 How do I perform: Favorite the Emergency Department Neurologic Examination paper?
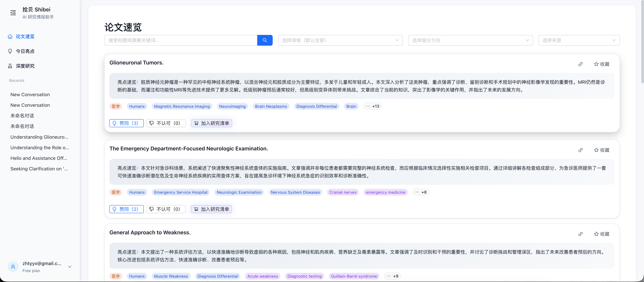[x=602, y=150]
